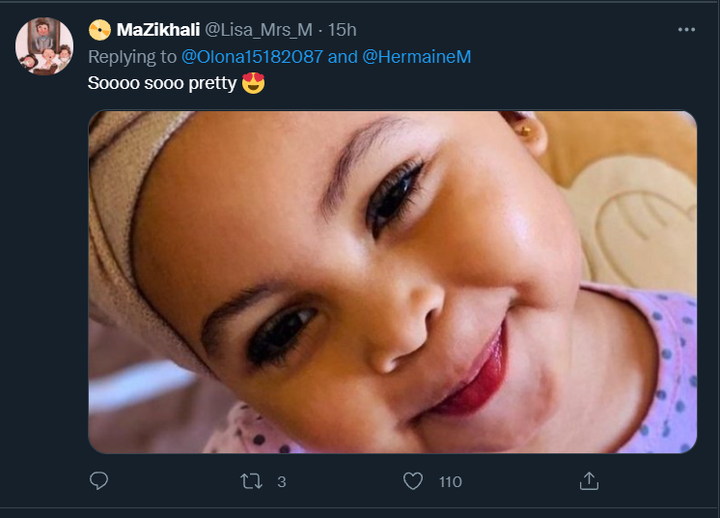Click the heart-eyes emoji in the tweet
720x518 pixels.
coord(253,83)
